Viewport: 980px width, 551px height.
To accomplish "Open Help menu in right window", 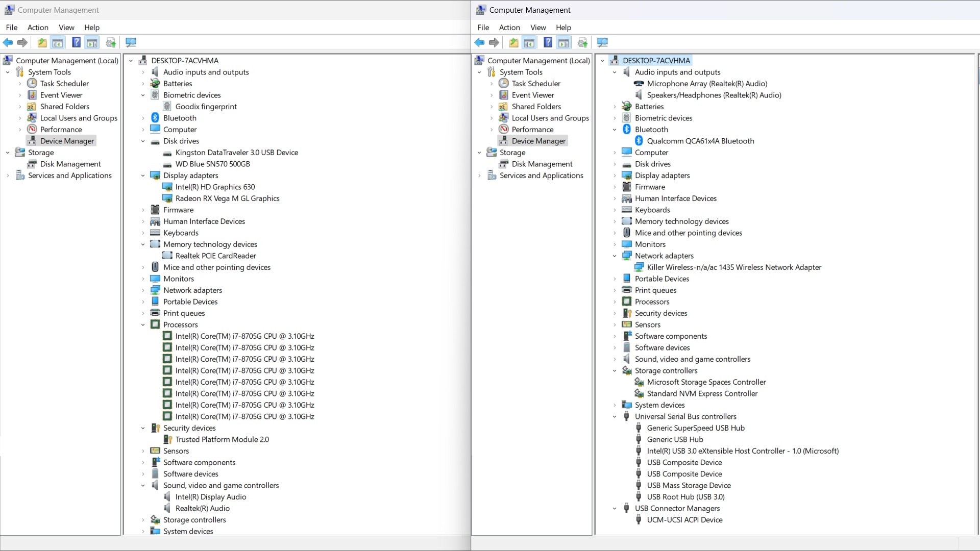I will point(563,28).
